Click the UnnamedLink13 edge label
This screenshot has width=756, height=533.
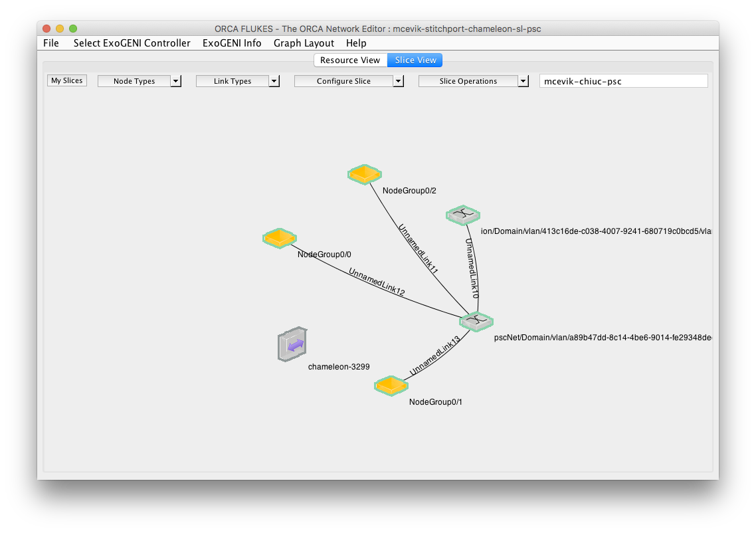click(435, 356)
